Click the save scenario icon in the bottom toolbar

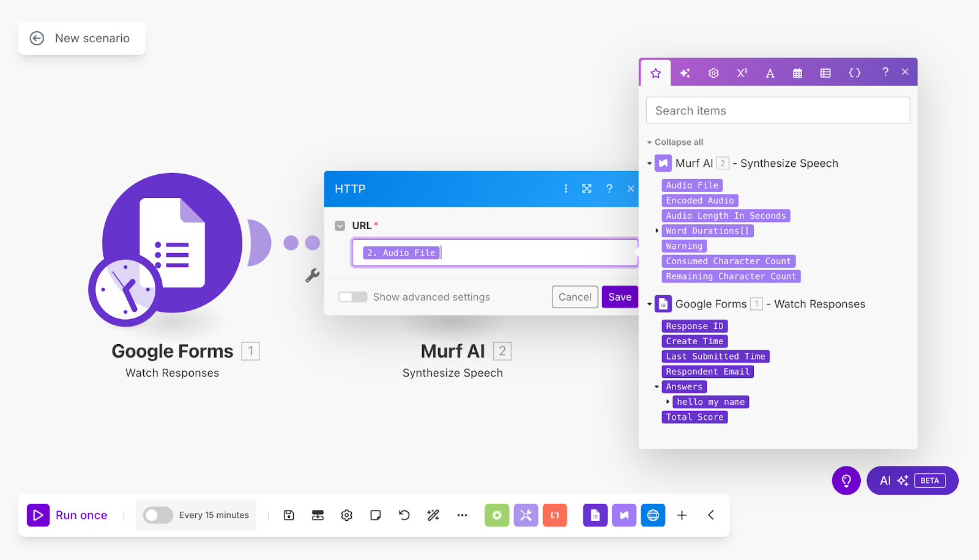pyautogui.click(x=288, y=515)
